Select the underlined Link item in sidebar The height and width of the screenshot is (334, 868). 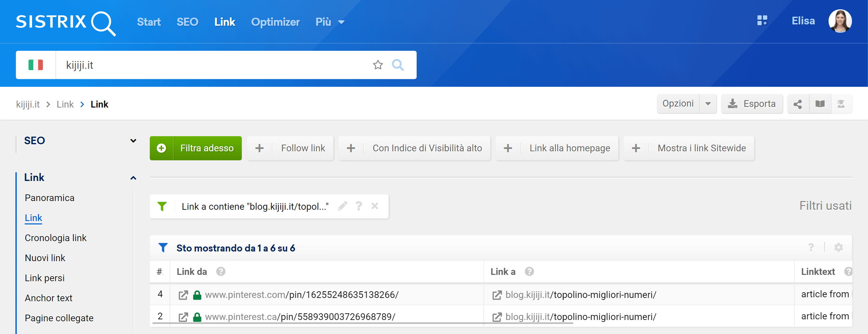pyautogui.click(x=33, y=218)
